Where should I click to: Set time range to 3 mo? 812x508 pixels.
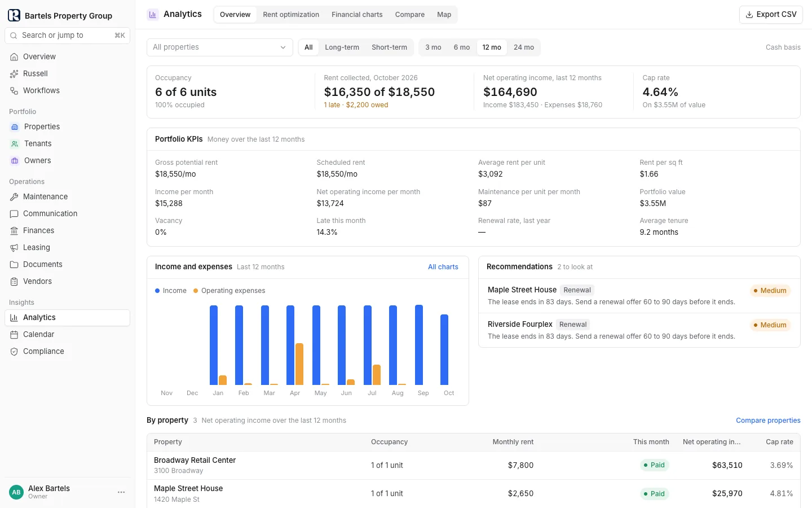point(433,47)
